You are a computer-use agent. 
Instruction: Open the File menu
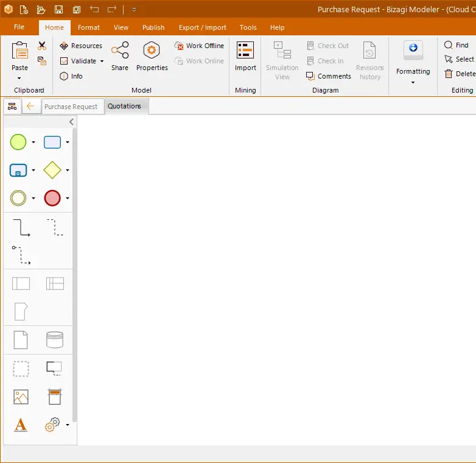[x=19, y=27]
